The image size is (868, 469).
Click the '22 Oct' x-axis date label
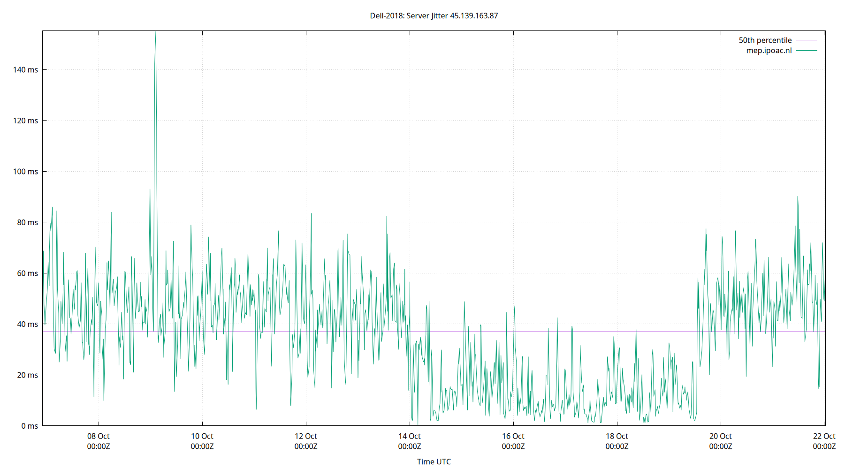point(824,436)
